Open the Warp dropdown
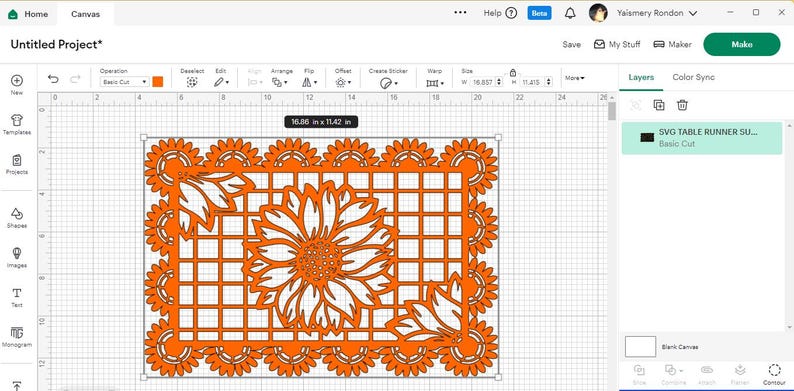Screen dimensions: 794x391 pos(434,83)
